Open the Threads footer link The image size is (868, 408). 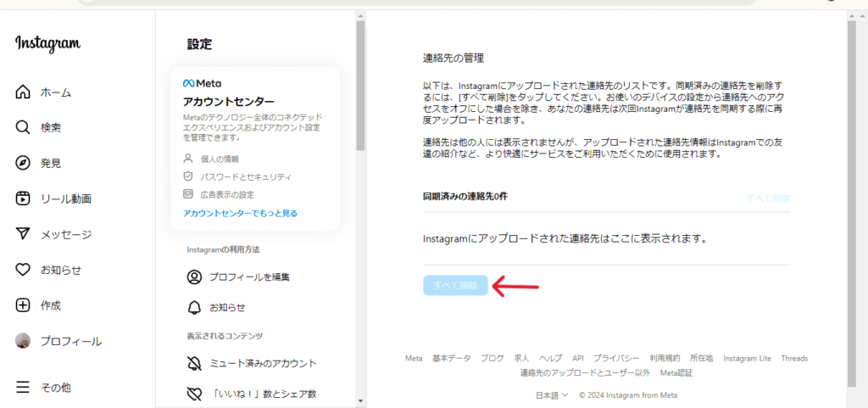[x=794, y=358]
